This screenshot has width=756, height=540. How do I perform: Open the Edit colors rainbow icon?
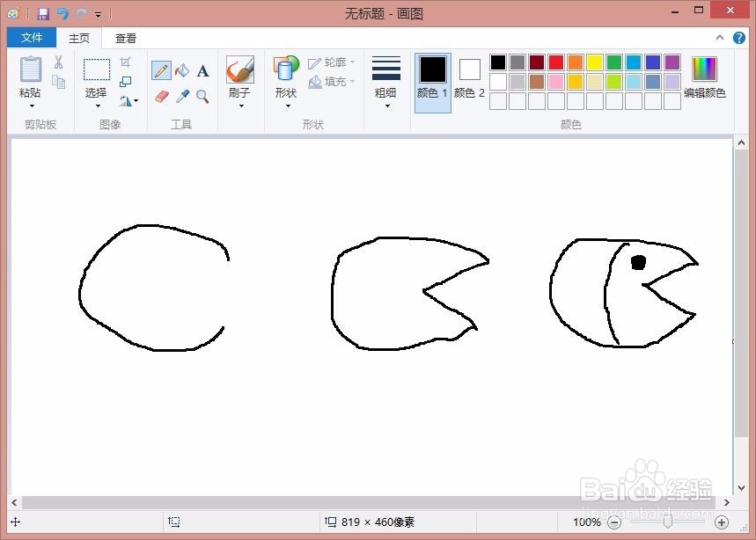704,69
